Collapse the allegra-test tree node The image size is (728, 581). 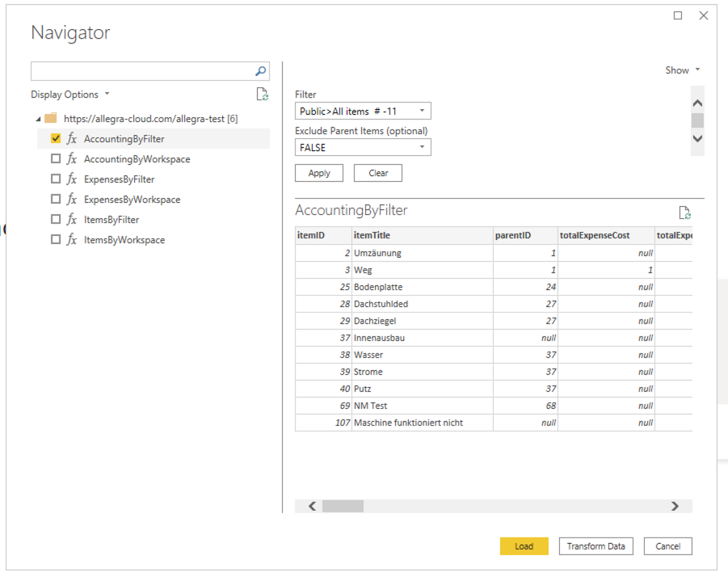(38, 117)
